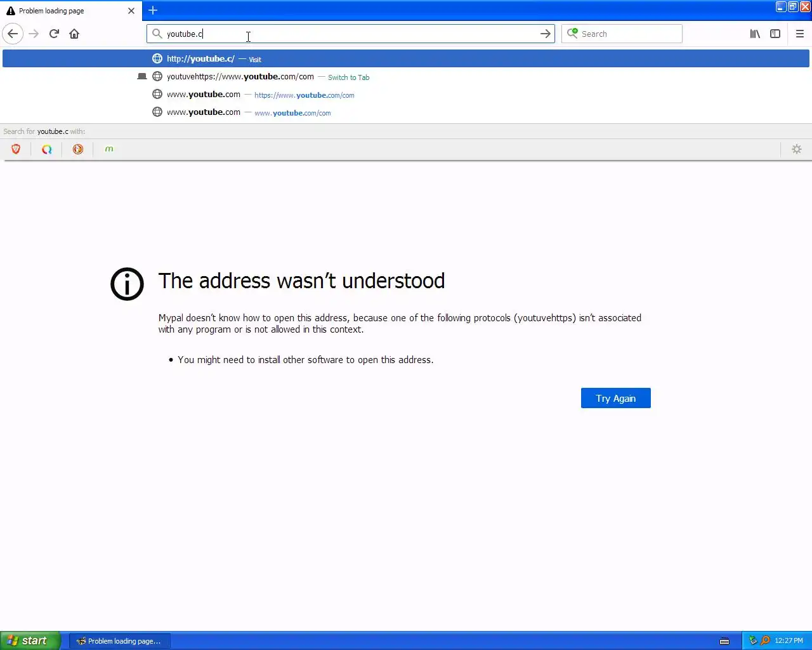This screenshot has height=650, width=812.
Task: Choose suggestion with https://www.youtube.com/com URL
Action: click(x=406, y=94)
